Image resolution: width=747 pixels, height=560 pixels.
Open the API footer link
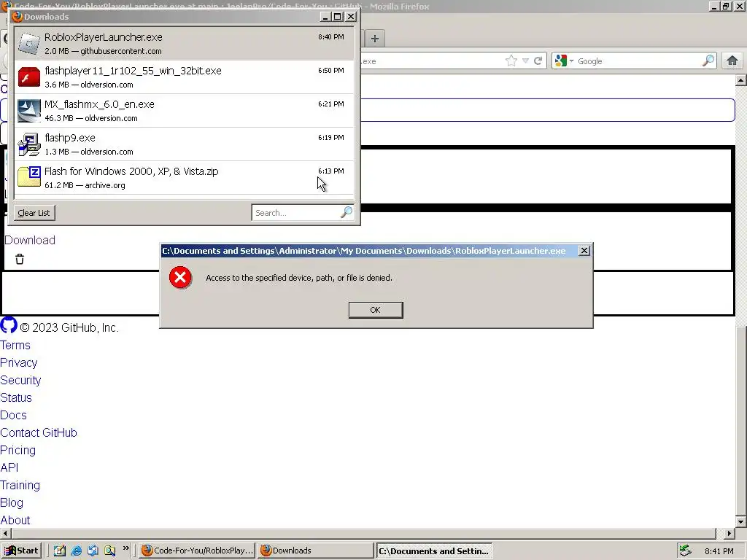[9, 467]
